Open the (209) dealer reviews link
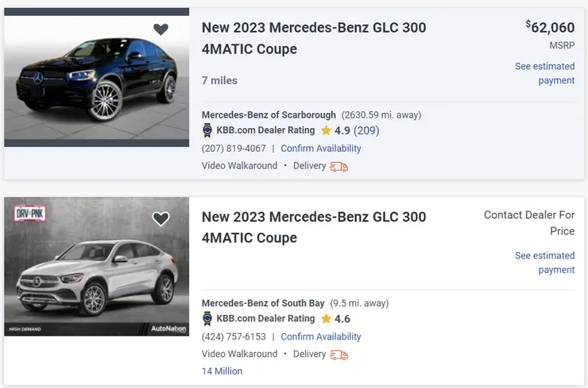Image resolution: width=588 pixels, height=388 pixels. (x=366, y=130)
